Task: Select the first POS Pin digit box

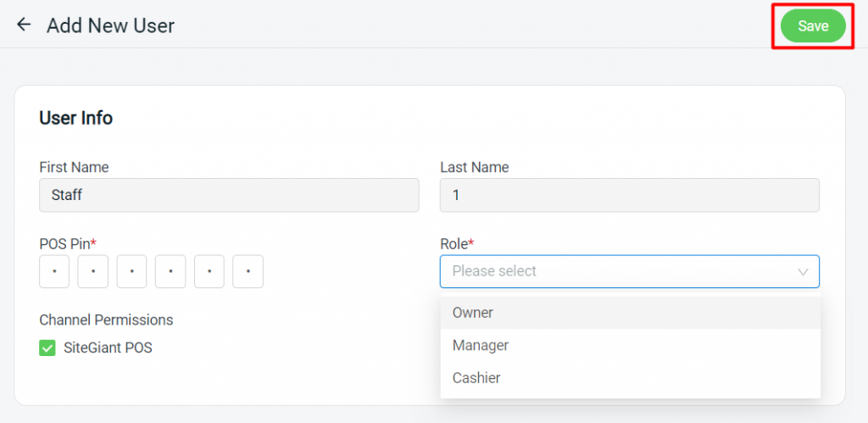Action: 54,271
